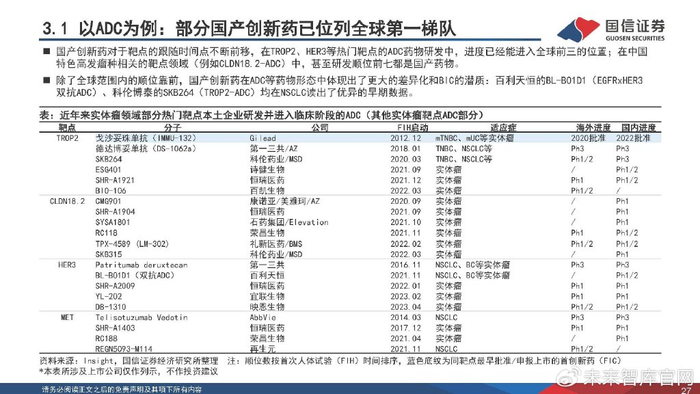This screenshot has height=394, width=700.
Task: Click the 康诺亚/美雅珂/AZ company cell
Action: pos(285,201)
